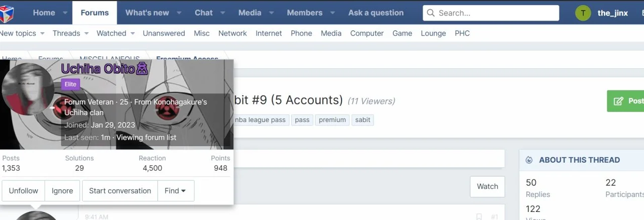Click the Elite badge
Screen dimensions: 644x220
(x=70, y=84)
